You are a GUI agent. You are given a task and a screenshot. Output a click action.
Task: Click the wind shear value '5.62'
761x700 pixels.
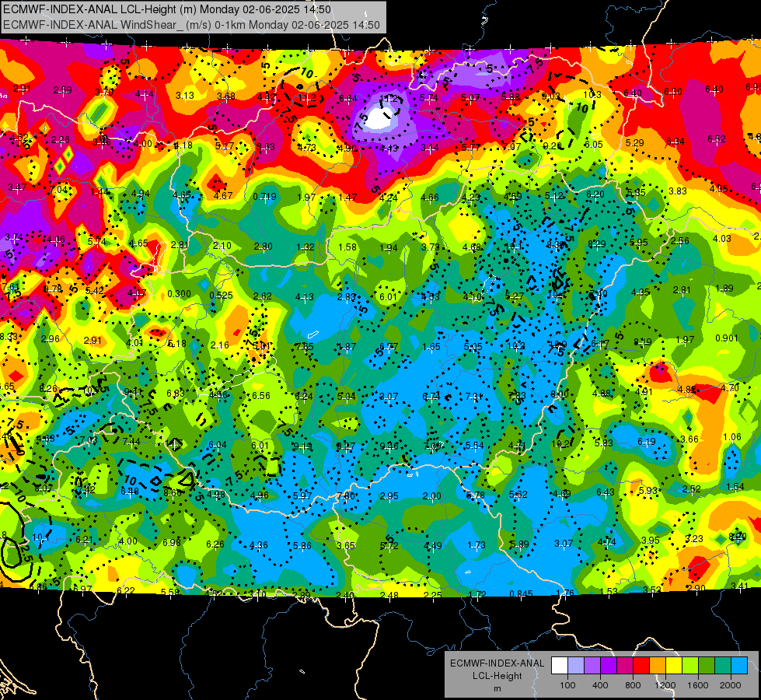tap(518, 495)
